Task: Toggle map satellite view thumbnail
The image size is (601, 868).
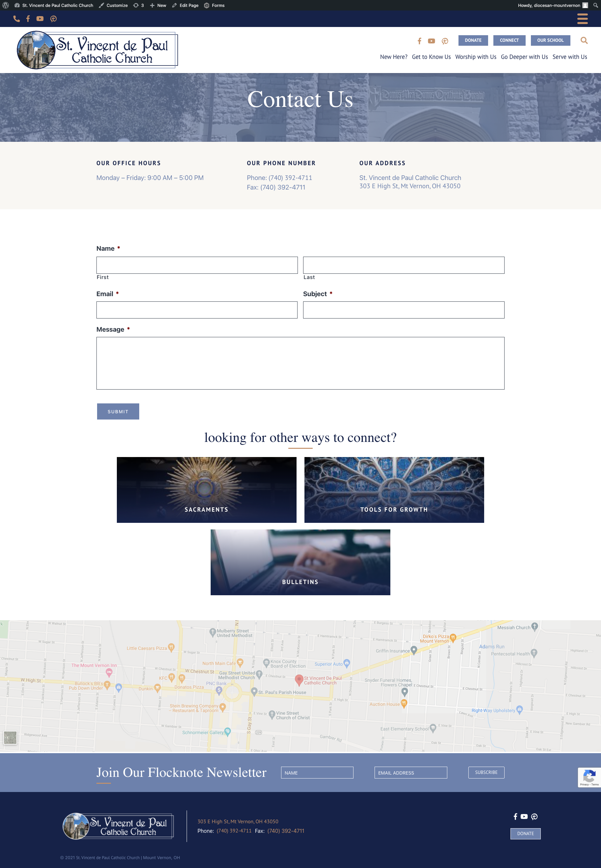Action: (x=10, y=737)
